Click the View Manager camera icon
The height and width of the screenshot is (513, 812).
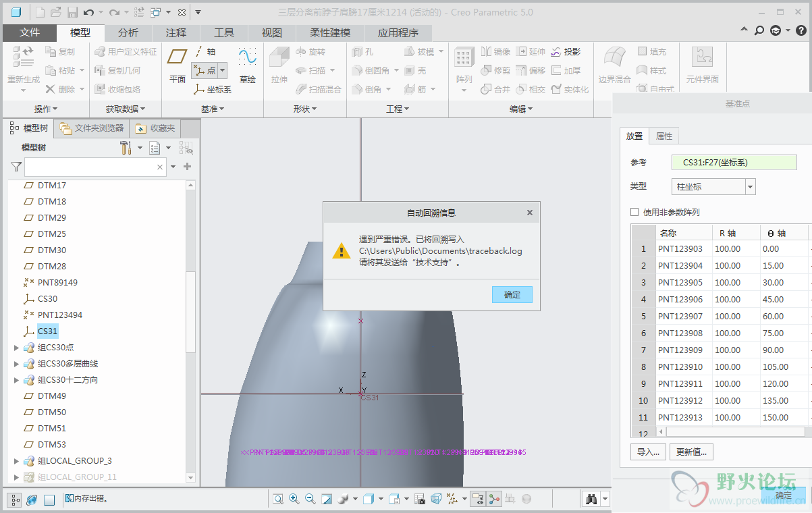point(420,499)
